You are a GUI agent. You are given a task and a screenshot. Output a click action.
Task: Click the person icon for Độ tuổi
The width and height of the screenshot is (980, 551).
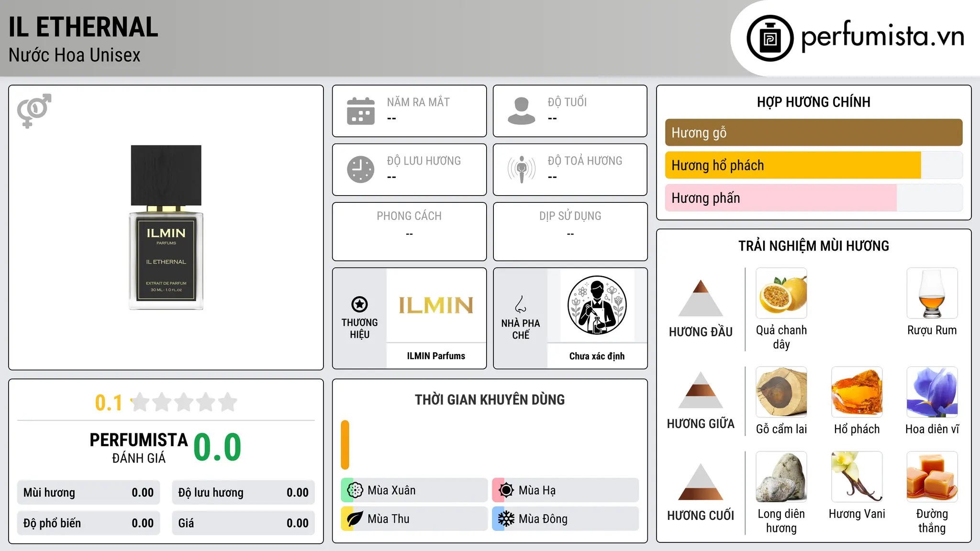coord(522,111)
